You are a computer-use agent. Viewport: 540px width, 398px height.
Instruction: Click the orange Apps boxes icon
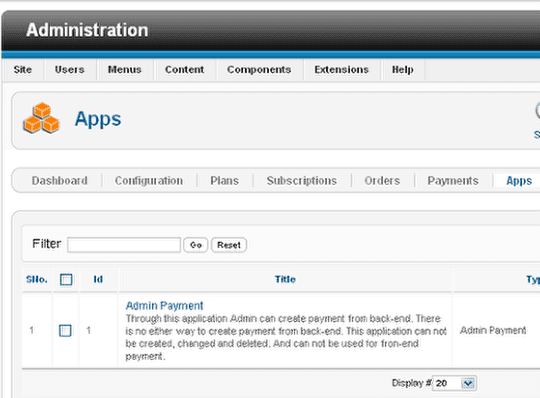coord(41,118)
